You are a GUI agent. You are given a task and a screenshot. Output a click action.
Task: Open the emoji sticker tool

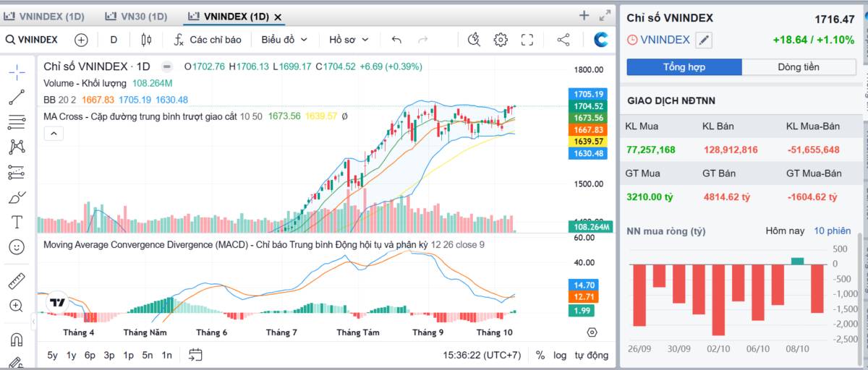(x=17, y=247)
